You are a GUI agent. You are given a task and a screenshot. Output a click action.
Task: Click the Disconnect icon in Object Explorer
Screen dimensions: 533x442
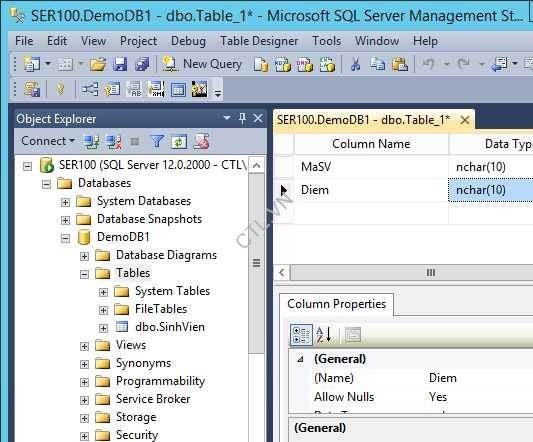[114, 142]
